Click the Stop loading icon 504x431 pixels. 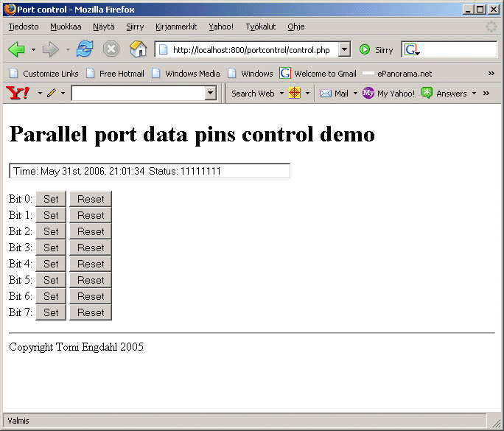click(x=111, y=49)
